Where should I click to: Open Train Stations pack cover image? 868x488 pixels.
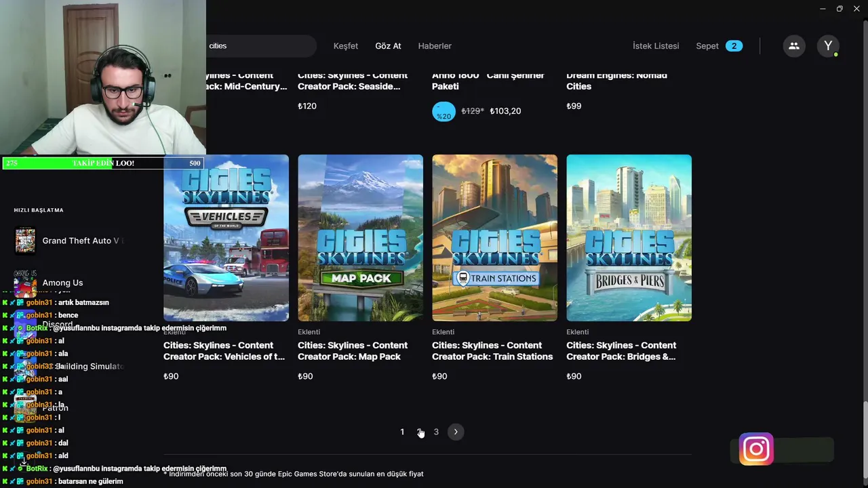pyautogui.click(x=494, y=238)
